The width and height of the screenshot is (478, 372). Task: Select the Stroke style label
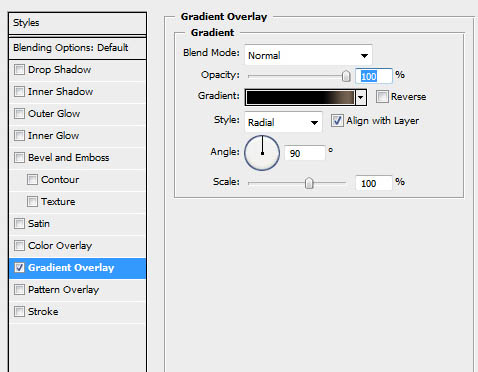click(43, 312)
